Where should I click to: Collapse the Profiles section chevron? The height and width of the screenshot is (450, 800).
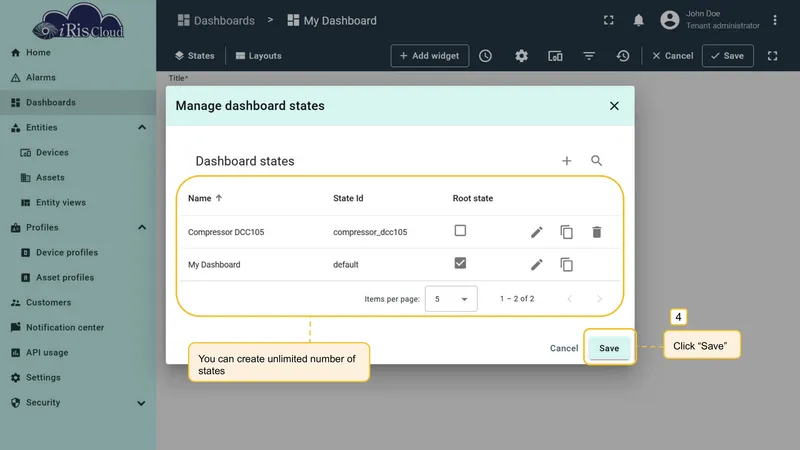point(142,228)
